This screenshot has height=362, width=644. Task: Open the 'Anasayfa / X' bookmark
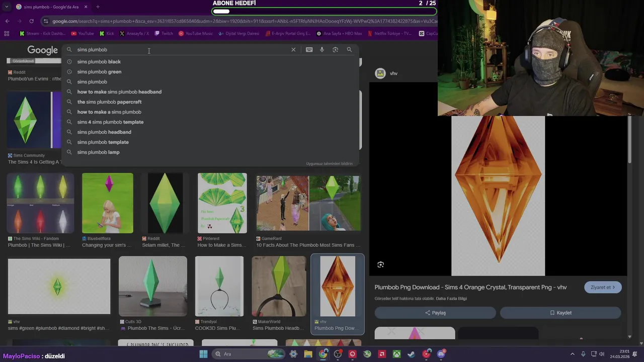[134, 34]
